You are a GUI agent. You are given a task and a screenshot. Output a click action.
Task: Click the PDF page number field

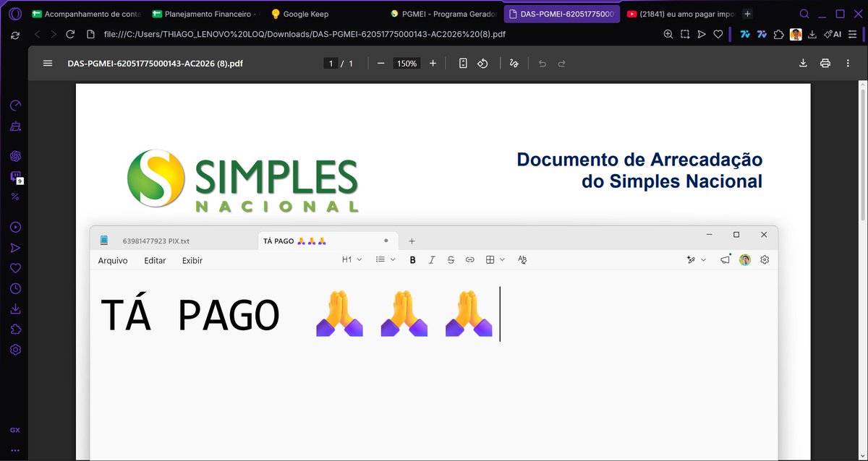click(x=331, y=64)
